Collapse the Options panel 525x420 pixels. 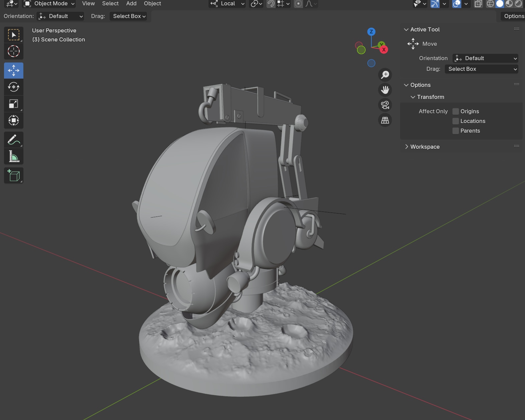[406, 85]
